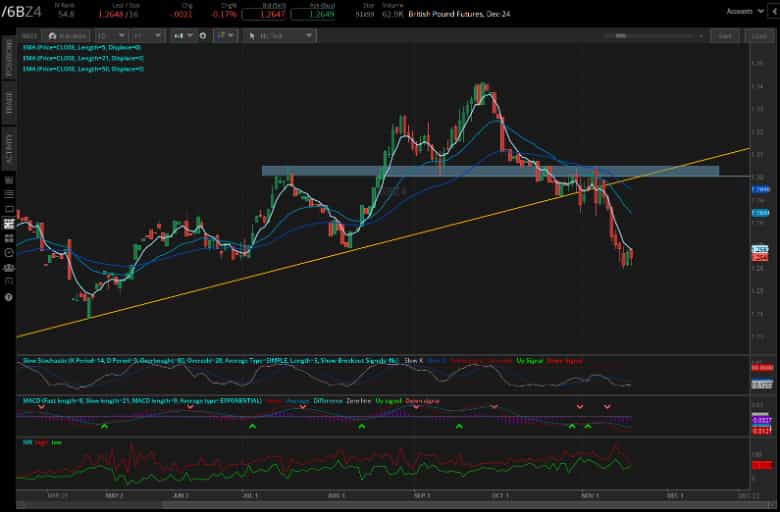Open chart settings gear icon
The image size is (780, 515).
[x=202, y=36]
